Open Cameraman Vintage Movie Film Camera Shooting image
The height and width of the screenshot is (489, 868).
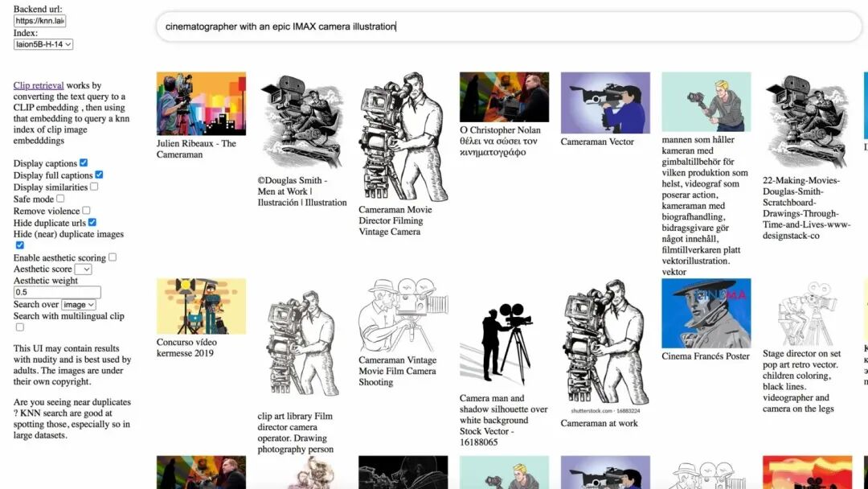tap(403, 315)
